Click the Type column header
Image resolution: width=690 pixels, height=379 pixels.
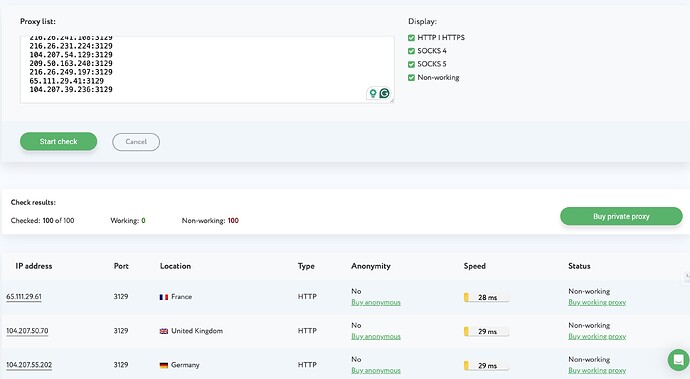(x=306, y=266)
